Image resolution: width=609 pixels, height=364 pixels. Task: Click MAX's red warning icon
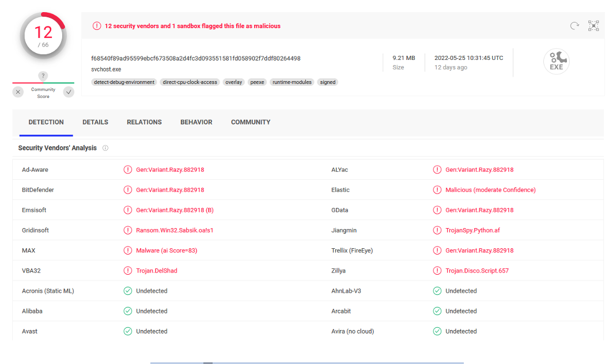tap(128, 251)
